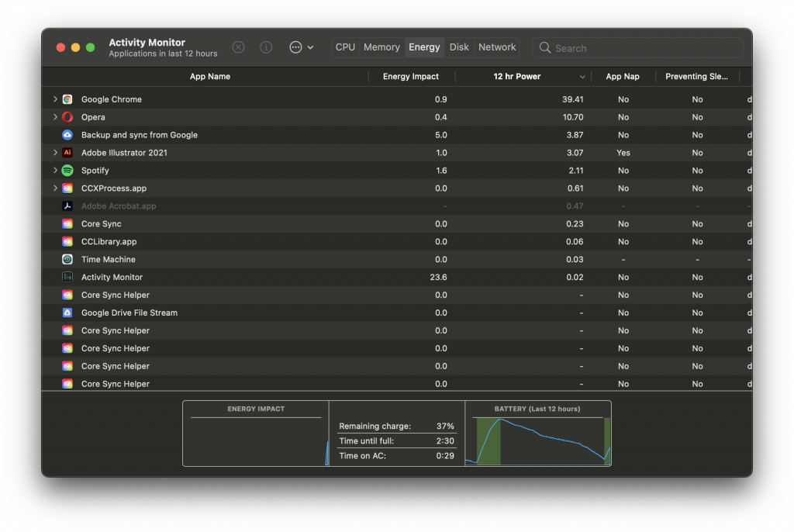The image size is (794, 532).
Task: Click the stop process (X) toolbar icon
Action: point(238,47)
